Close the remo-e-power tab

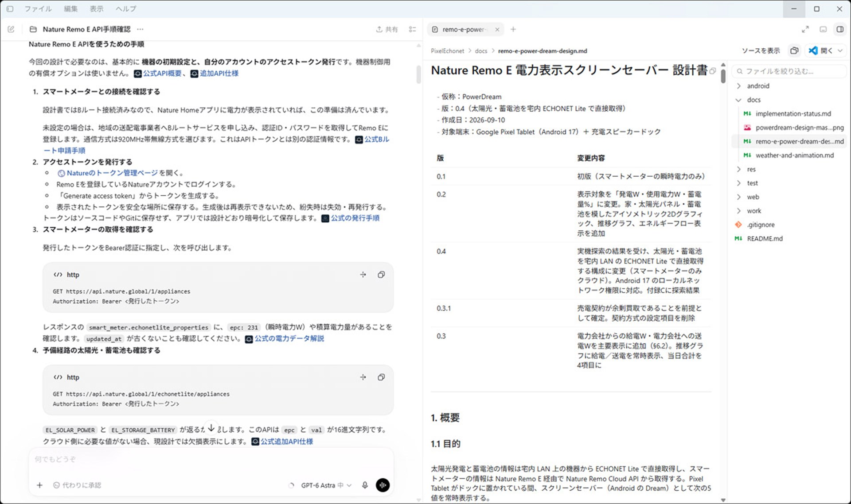point(497,29)
